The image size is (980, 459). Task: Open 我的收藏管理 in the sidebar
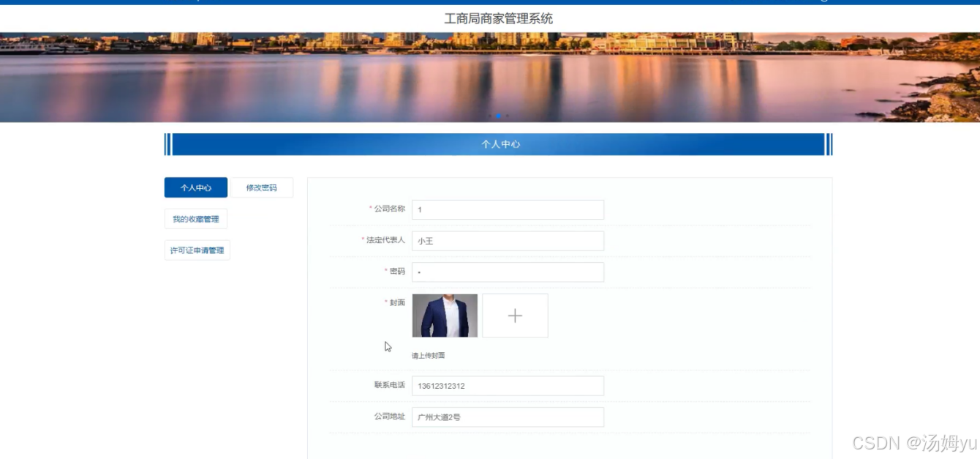195,219
